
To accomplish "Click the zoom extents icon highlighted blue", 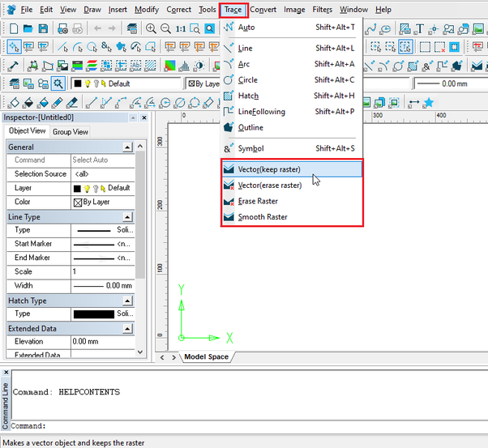I will 210,28.
